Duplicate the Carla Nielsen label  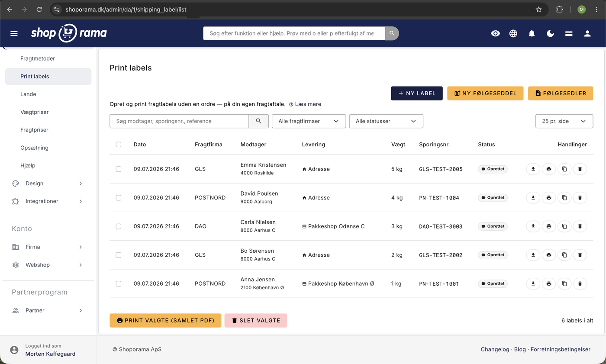(x=564, y=226)
